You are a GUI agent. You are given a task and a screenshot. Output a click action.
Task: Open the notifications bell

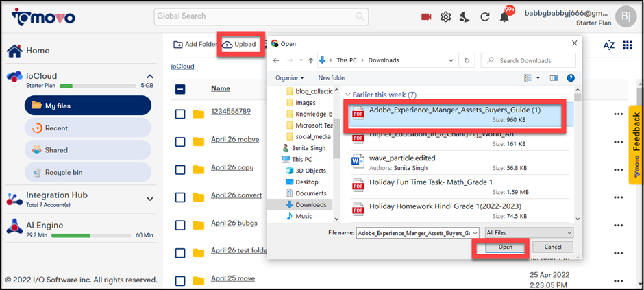click(504, 17)
